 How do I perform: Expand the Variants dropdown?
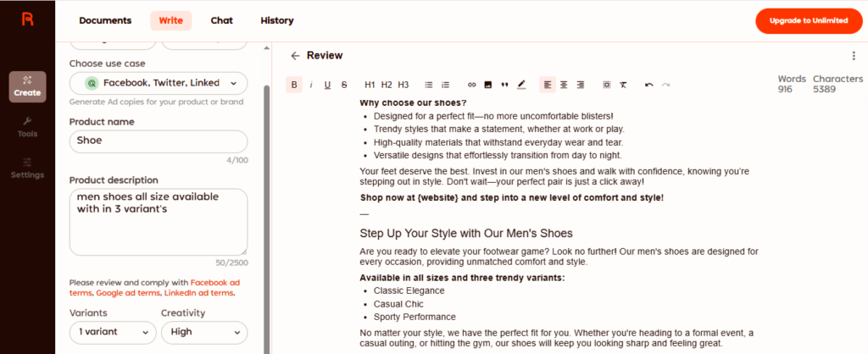point(111,332)
